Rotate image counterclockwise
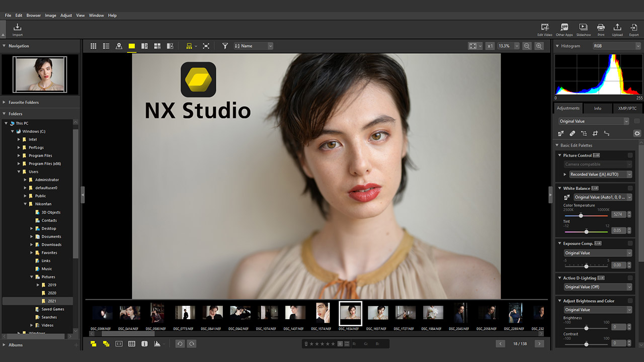The height and width of the screenshot is (362, 644). 180,344
